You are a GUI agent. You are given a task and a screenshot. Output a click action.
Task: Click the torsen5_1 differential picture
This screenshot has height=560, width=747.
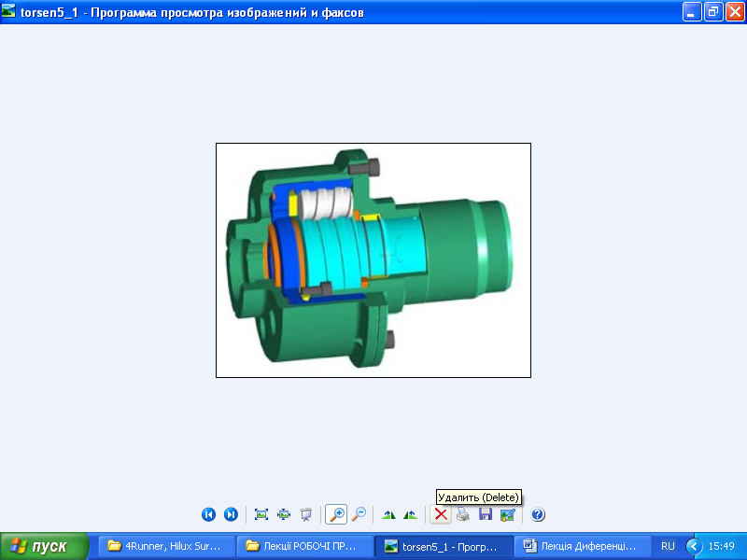(373, 260)
